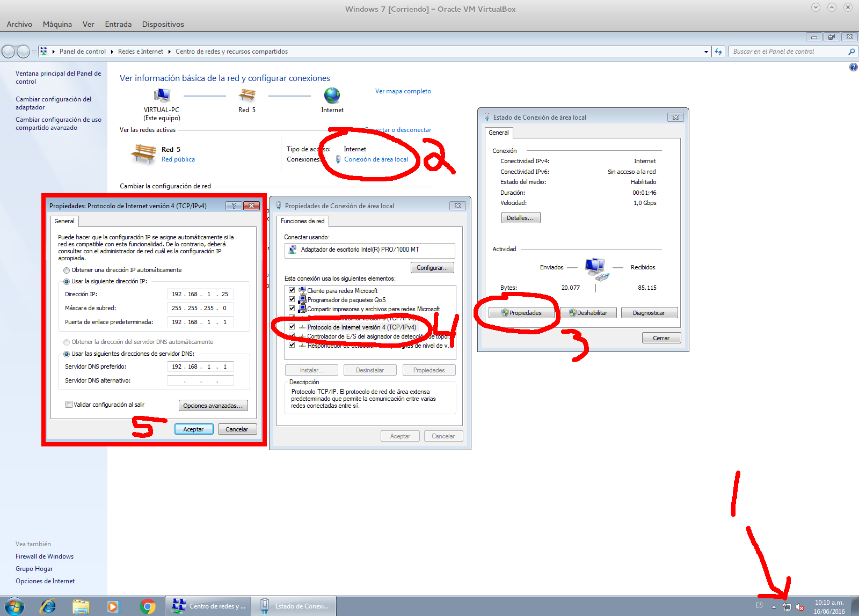Open the Entrada menu
The width and height of the screenshot is (859, 616).
118,24
